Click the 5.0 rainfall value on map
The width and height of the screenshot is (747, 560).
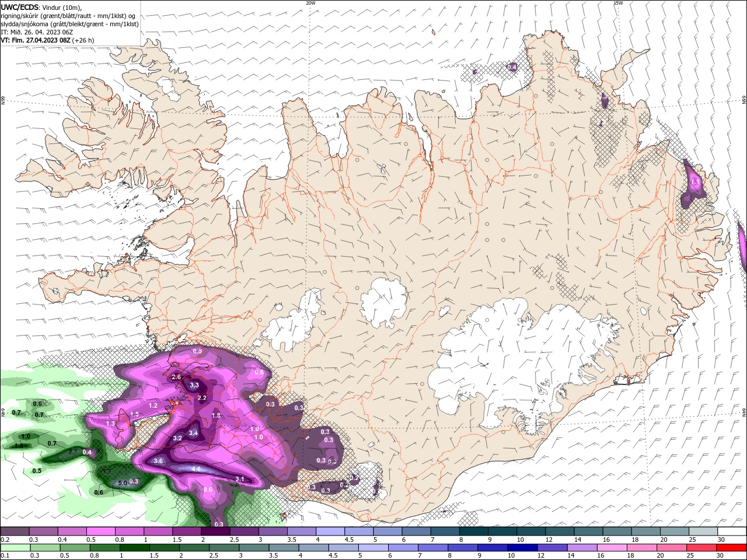click(x=123, y=483)
